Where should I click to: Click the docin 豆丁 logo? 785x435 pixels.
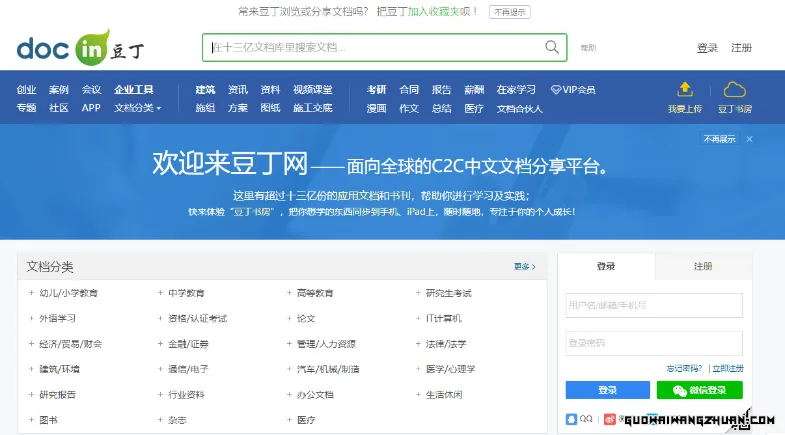click(81, 48)
